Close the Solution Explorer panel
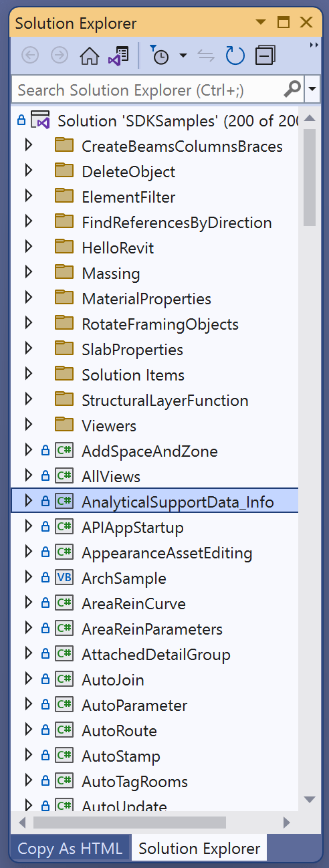 coord(306,23)
